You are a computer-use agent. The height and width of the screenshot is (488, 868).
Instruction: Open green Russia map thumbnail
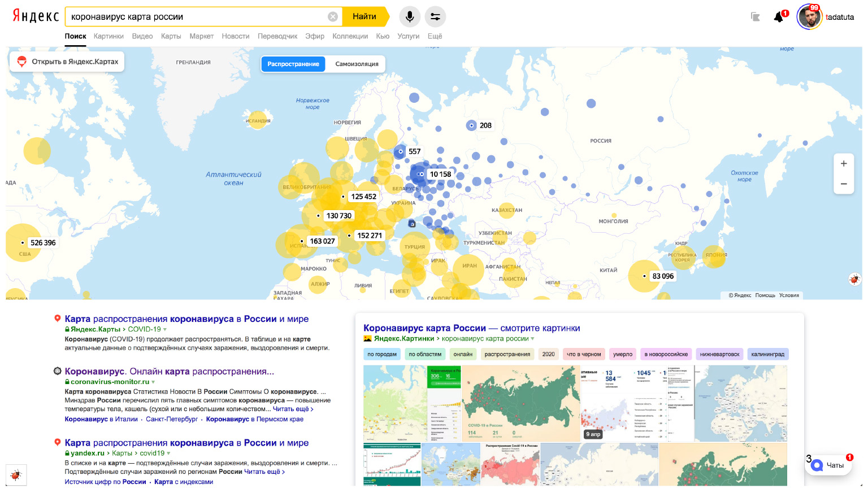521,403
